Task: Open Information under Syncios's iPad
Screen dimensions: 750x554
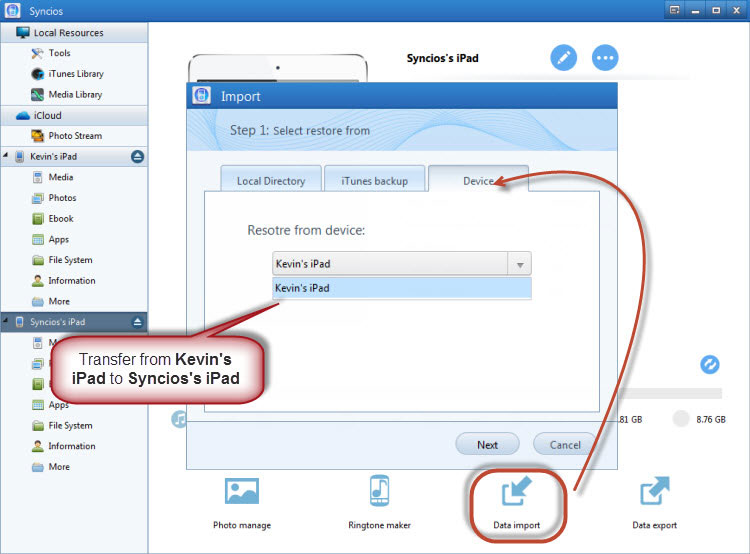Action: tap(64, 446)
